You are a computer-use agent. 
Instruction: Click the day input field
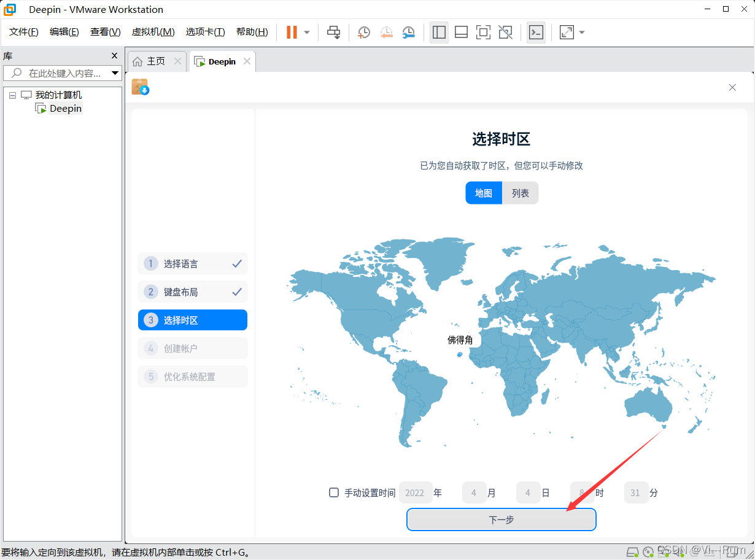[528, 492]
